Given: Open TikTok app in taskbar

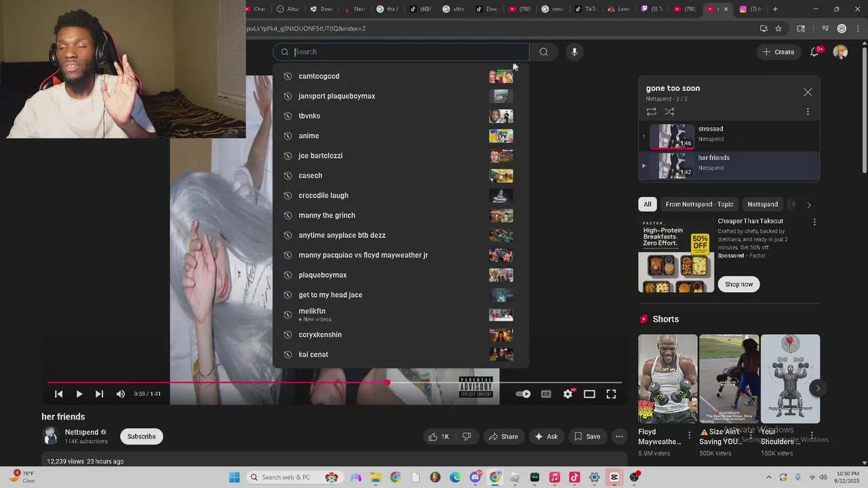Looking at the screenshot, I should pos(574,477).
